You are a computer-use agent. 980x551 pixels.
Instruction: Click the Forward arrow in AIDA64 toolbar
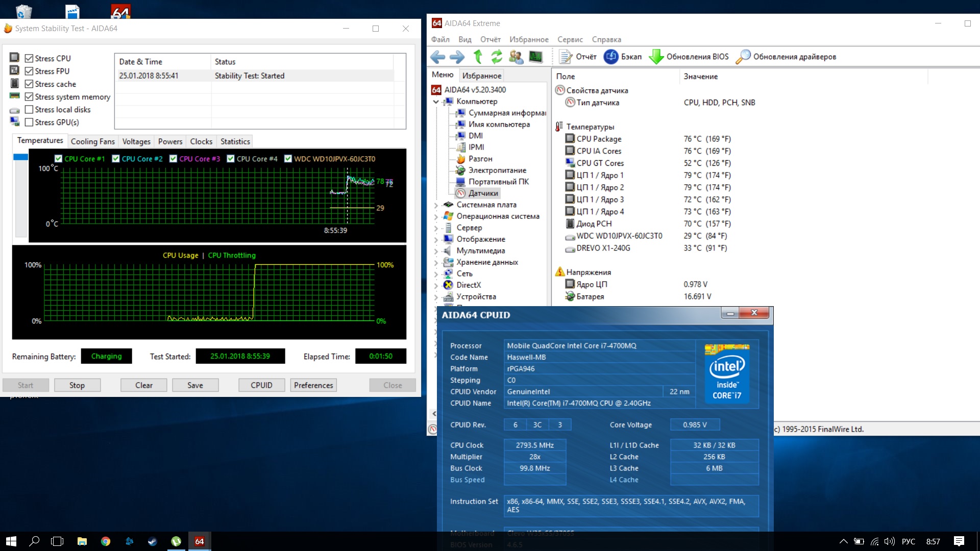coord(457,57)
